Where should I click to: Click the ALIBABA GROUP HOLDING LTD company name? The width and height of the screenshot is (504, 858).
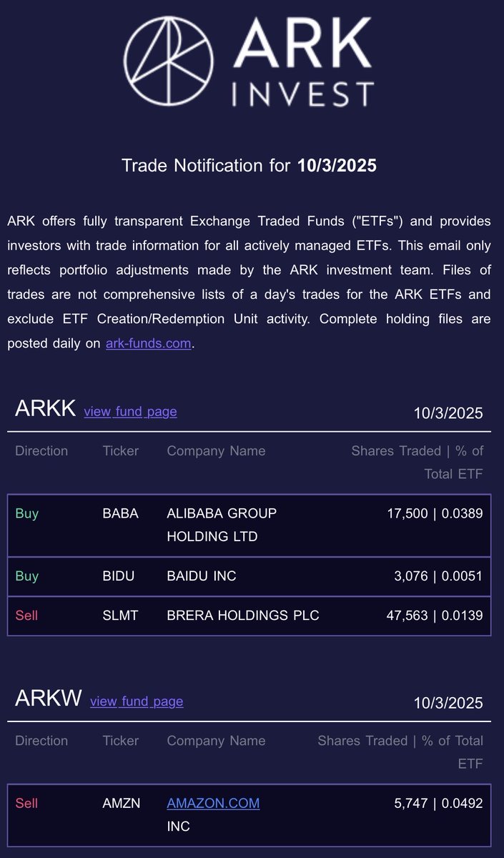pos(222,525)
